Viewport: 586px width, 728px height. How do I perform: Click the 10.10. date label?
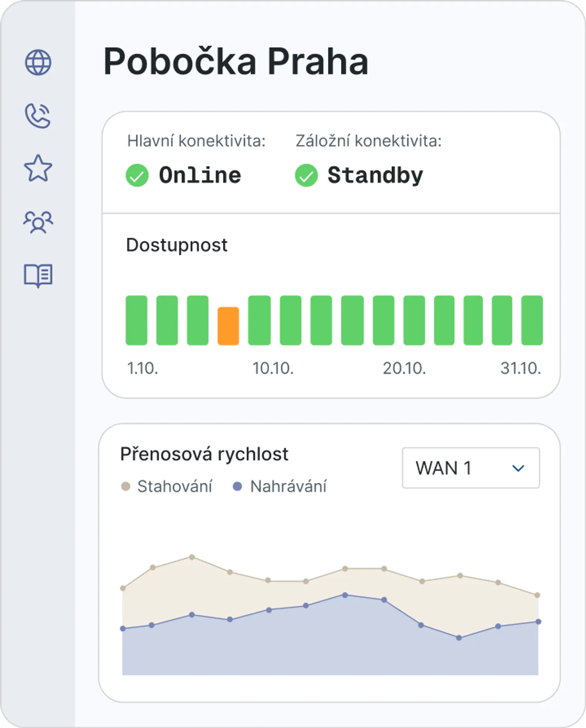(x=273, y=369)
